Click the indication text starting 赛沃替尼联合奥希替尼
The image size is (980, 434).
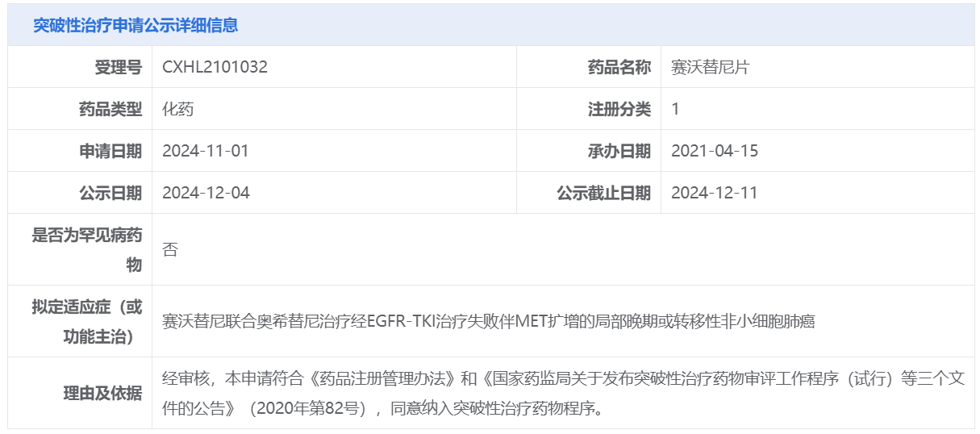click(489, 321)
